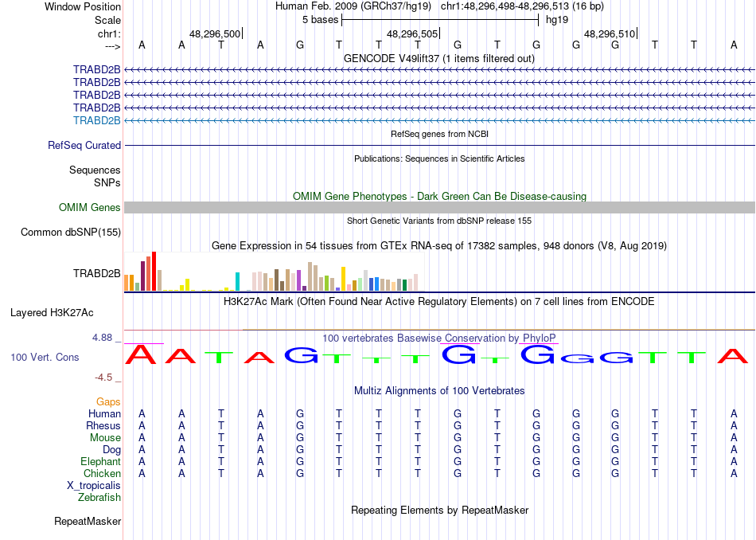Click the ---> strand direction arrow label
The height and width of the screenshot is (540, 756).
coord(112,46)
